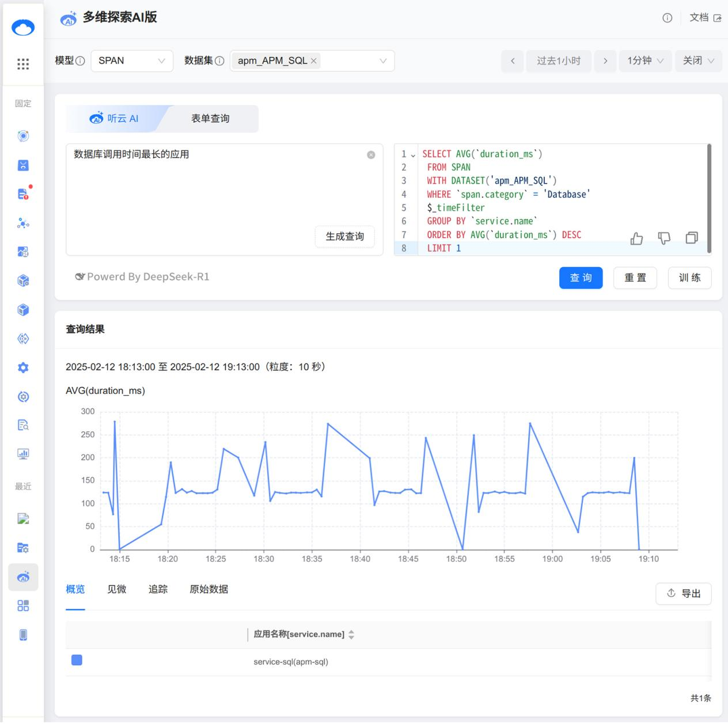
Task: Open the nine-dot apps grid menu
Action: point(23,64)
